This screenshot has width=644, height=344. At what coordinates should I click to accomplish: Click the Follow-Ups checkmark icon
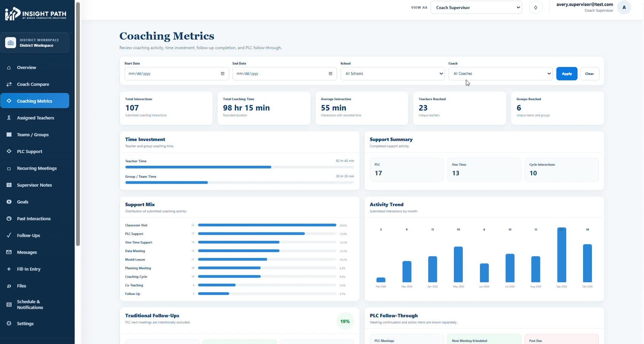9,235
